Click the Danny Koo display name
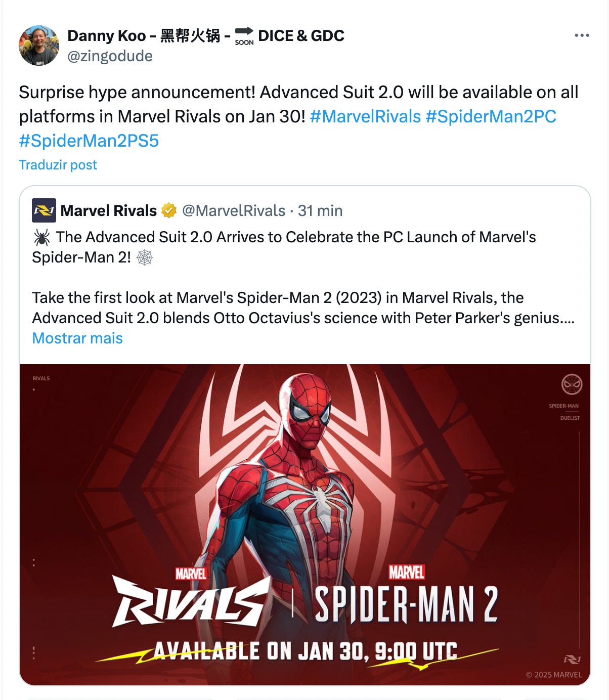Screen dimensions: 609x700 coord(107,35)
